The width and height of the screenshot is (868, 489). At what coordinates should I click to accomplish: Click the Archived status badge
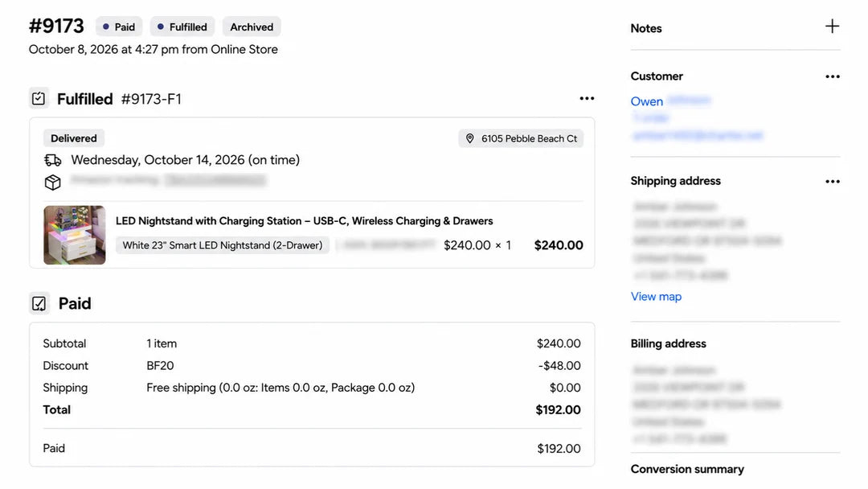click(252, 27)
